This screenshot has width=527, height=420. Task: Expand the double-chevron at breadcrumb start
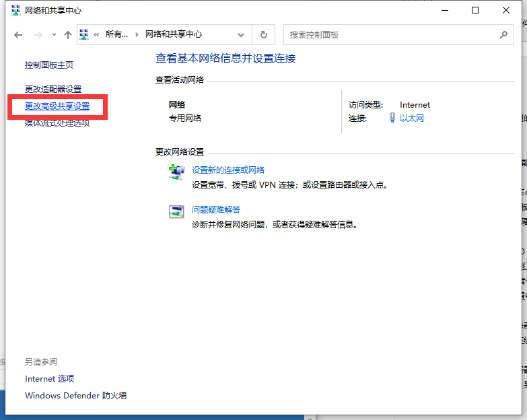point(98,34)
